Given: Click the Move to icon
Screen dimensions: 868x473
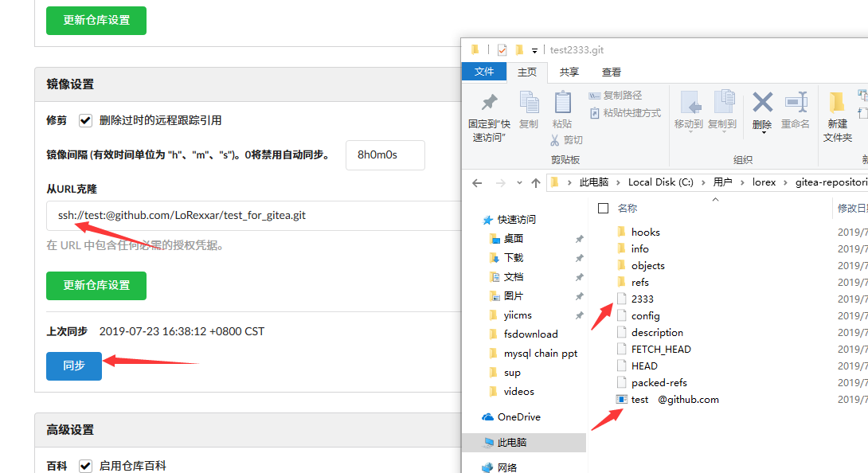Looking at the screenshot, I should tap(689, 103).
